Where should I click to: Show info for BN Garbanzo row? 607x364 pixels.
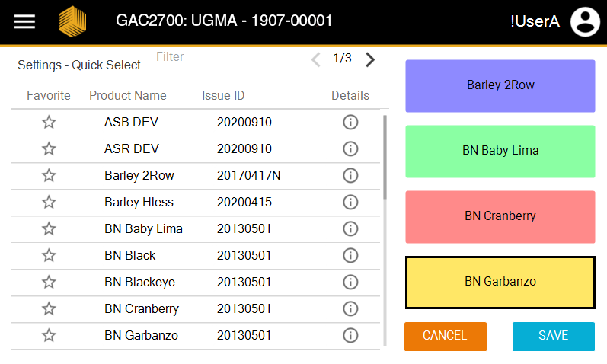click(350, 336)
